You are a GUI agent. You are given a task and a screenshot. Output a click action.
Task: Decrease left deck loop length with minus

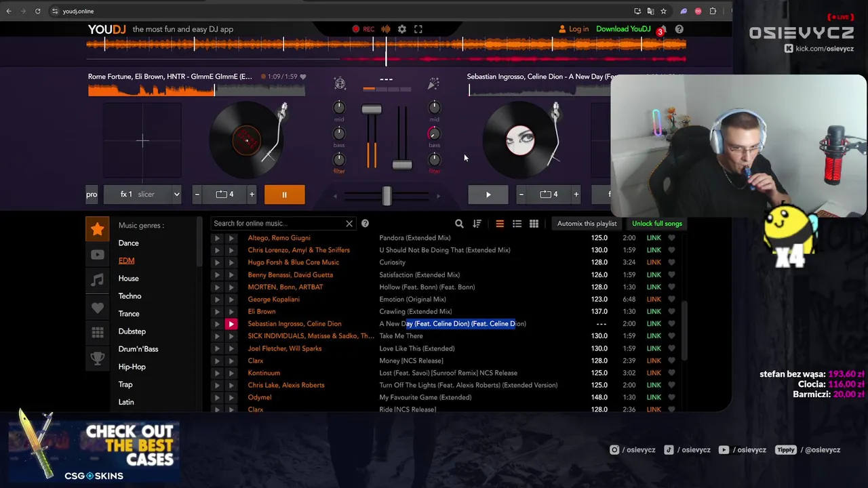click(197, 195)
